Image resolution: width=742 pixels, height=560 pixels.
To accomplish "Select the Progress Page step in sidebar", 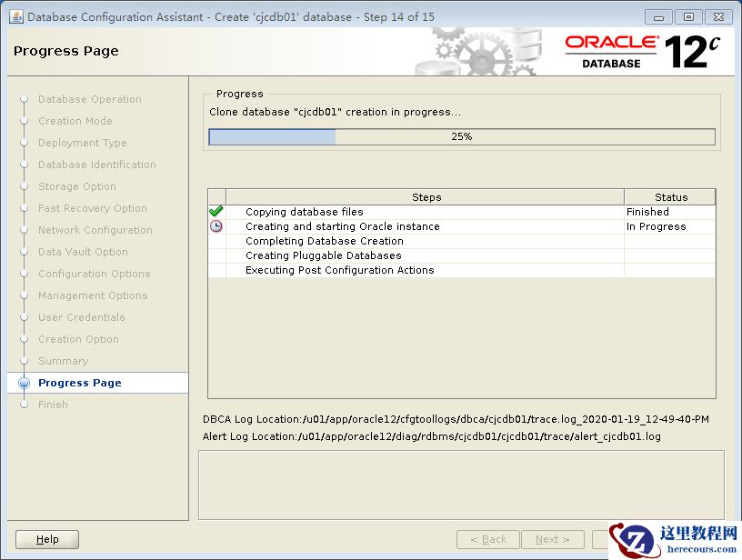I will pyautogui.click(x=79, y=383).
